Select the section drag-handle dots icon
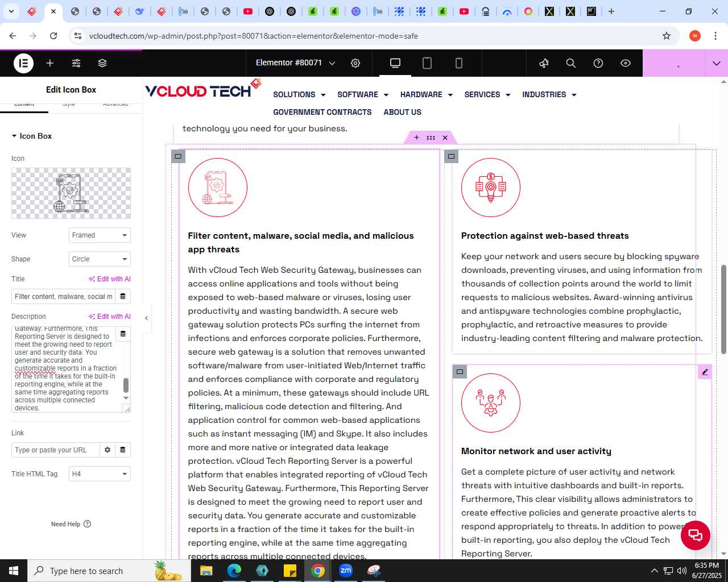This screenshot has height=582, width=728. point(431,138)
